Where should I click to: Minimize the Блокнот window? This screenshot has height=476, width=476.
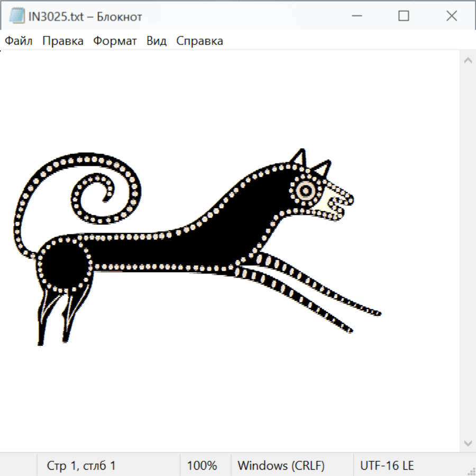click(x=355, y=16)
